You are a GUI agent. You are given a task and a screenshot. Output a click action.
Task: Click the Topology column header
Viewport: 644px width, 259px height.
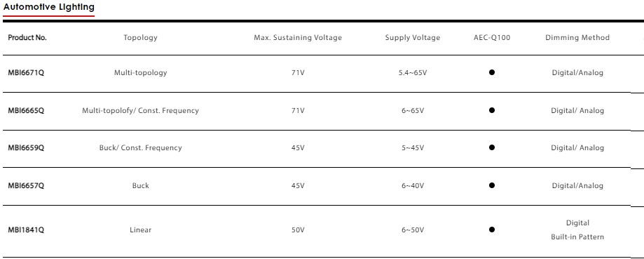click(x=140, y=37)
